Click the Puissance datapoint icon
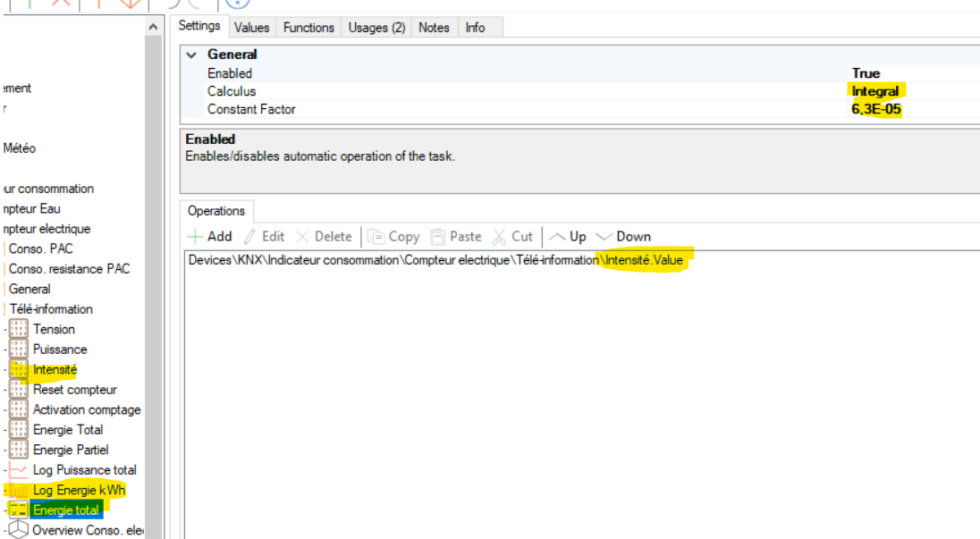 [x=19, y=350]
